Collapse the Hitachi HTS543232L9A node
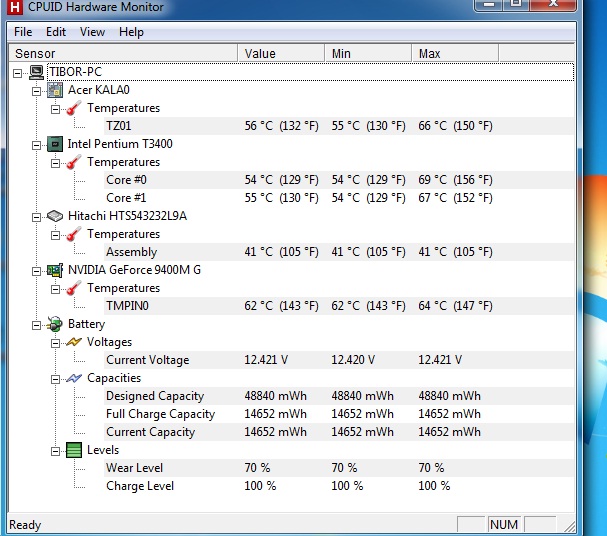The height and width of the screenshot is (536, 607). click(x=36, y=217)
